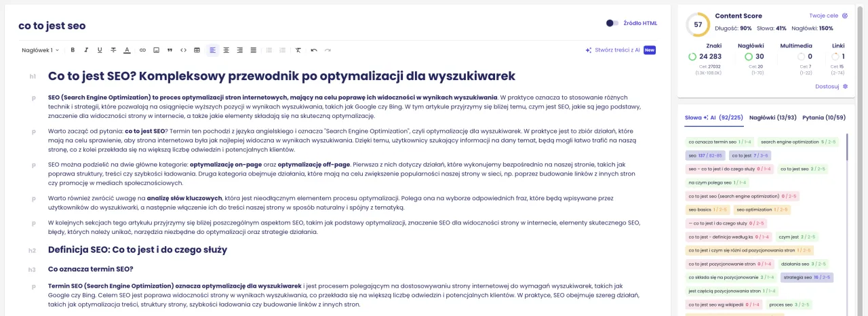The height and width of the screenshot is (316, 868).
Task: Clear text formatting
Action: pos(298,50)
